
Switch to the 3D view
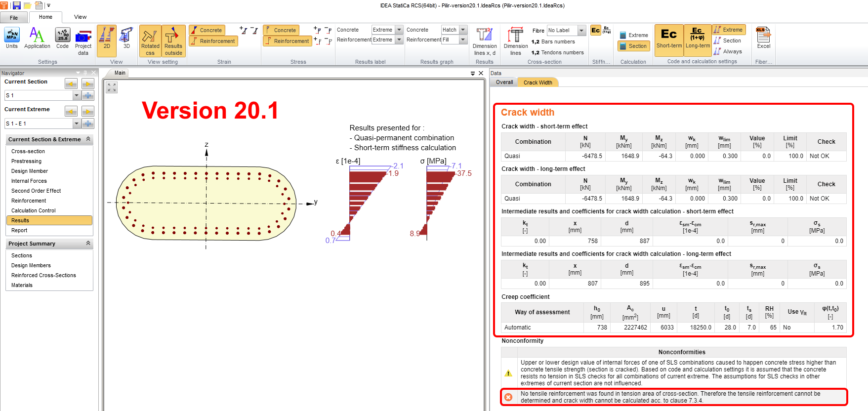coord(126,39)
